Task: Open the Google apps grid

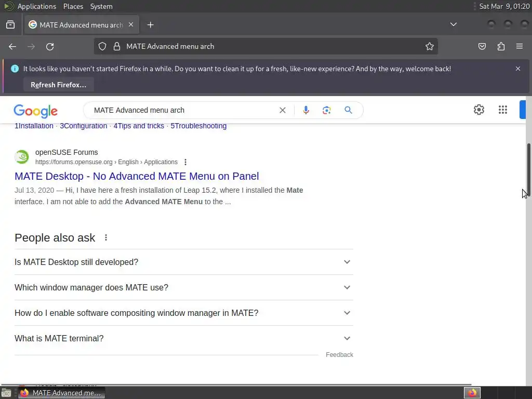Action: [x=503, y=110]
